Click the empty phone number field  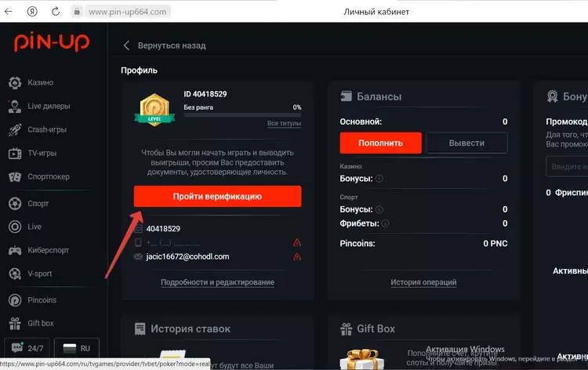pyautogui.click(x=173, y=243)
